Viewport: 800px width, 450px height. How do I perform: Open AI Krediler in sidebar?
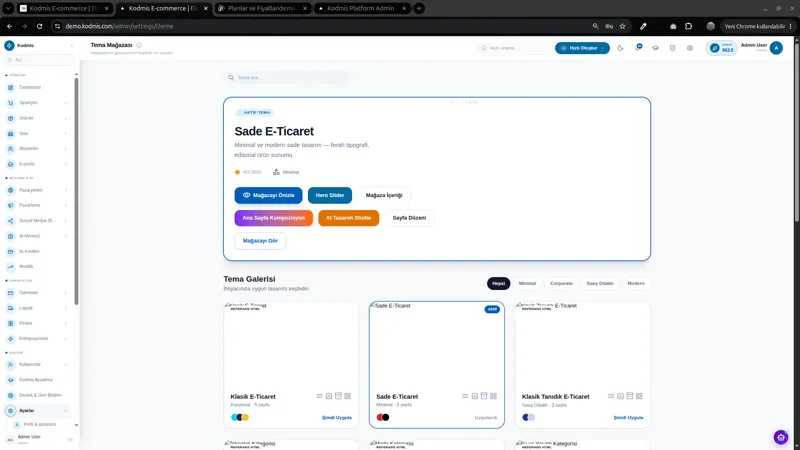[29, 251]
